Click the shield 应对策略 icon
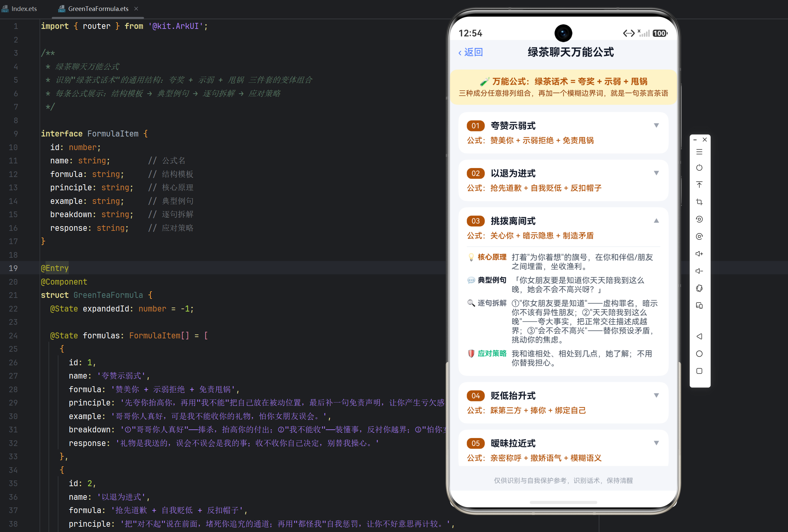This screenshot has height=532, width=788. coord(471,353)
